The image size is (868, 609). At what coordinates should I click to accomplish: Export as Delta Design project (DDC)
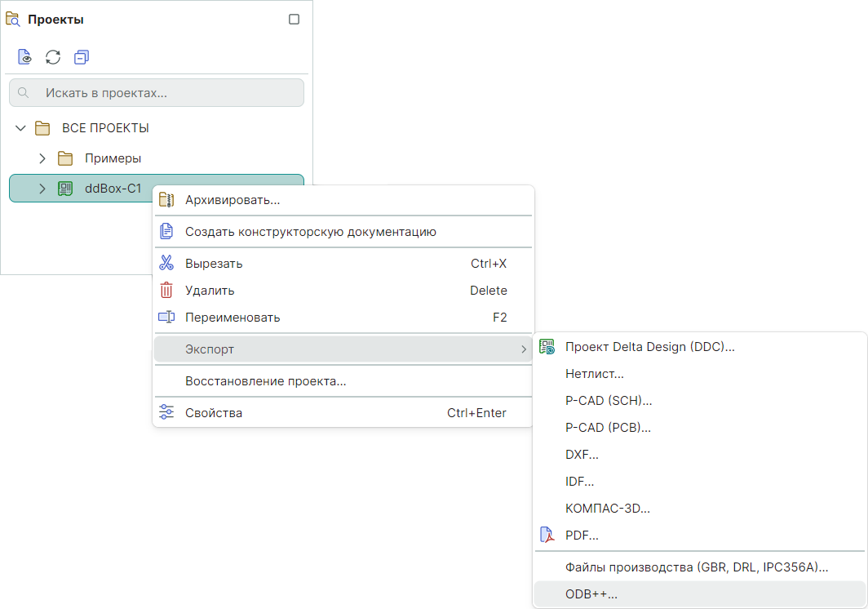(649, 347)
